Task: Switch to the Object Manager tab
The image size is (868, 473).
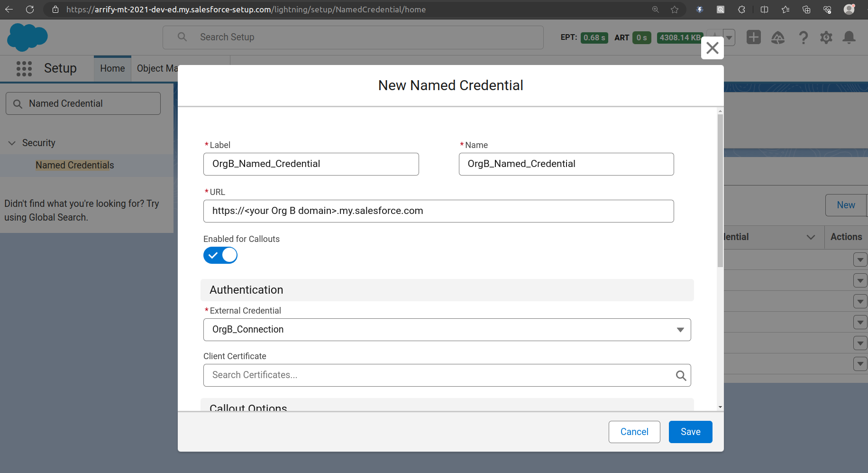Action: point(157,68)
